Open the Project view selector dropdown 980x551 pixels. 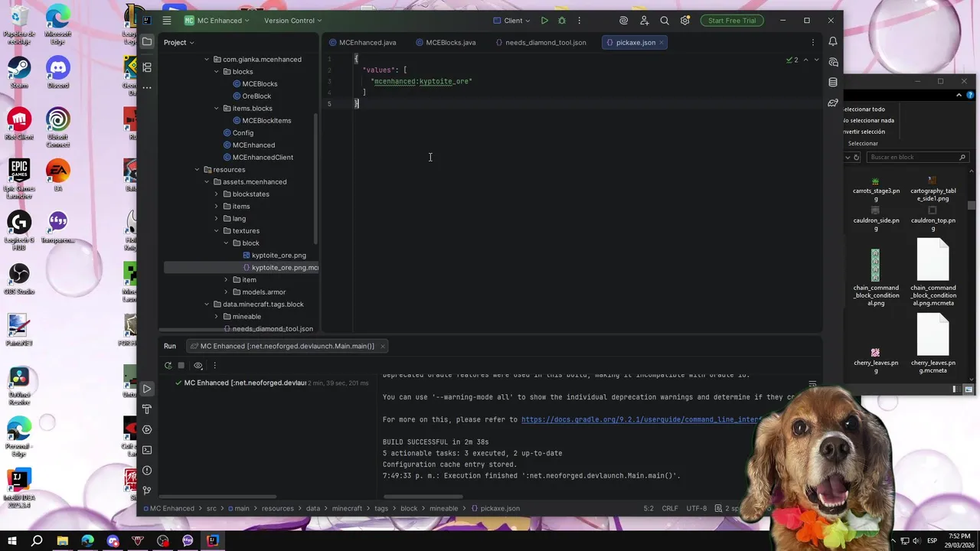point(179,42)
